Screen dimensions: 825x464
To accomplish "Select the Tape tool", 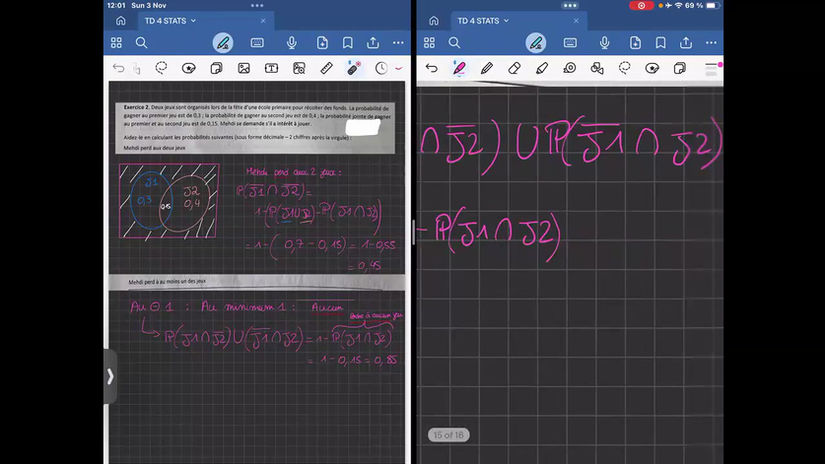I will pyautogui.click(x=569, y=68).
